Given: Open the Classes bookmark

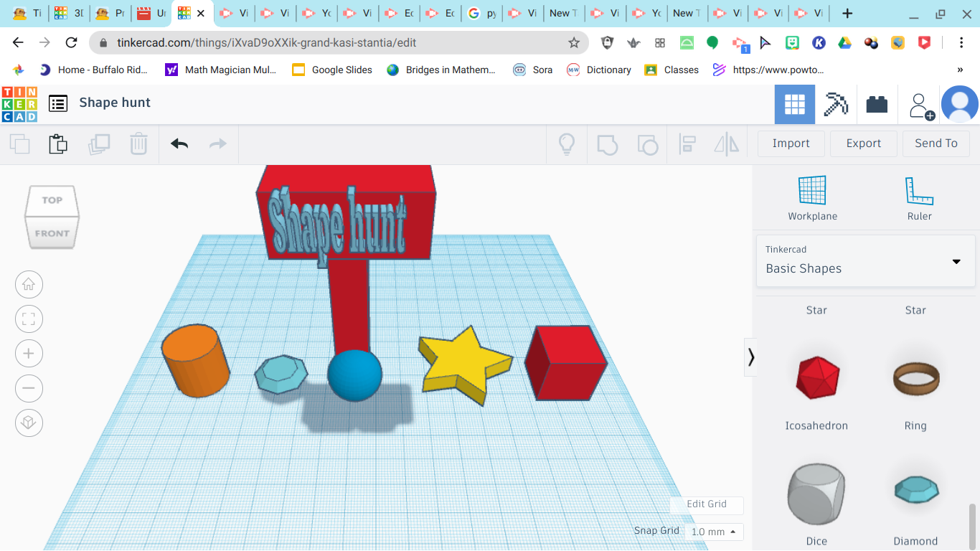Looking at the screenshot, I should click(672, 70).
